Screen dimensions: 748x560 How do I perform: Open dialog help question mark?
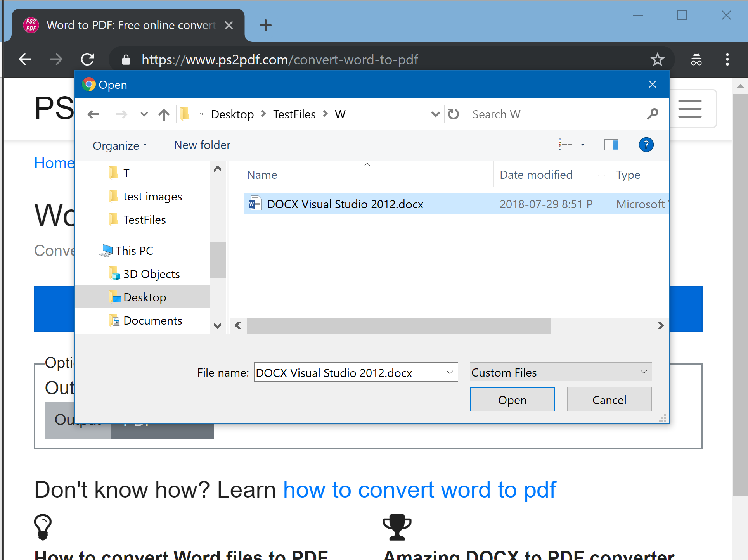pos(646,145)
